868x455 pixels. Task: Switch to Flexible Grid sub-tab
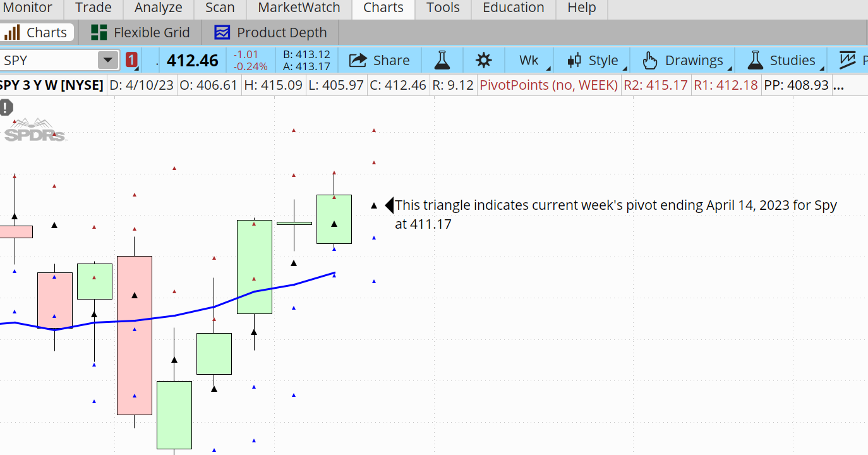(x=140, y=32)
